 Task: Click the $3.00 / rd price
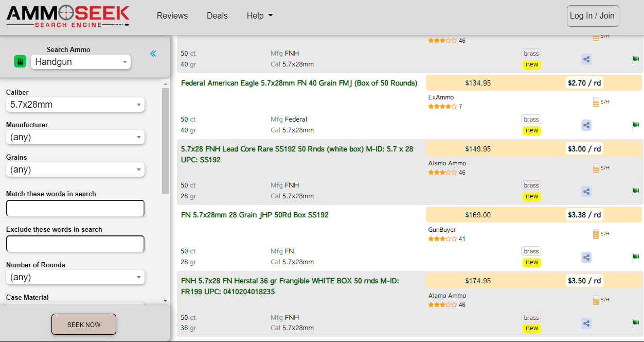click(x=584, y=149)
